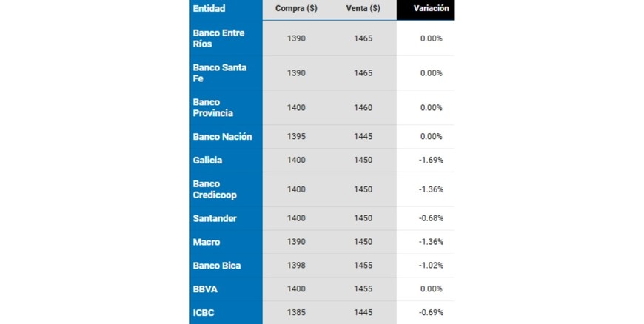Image resolution: width=644 pixels, height=324 pixels.
Task: Click the Galicia entity name
Action: pos(207,161)
